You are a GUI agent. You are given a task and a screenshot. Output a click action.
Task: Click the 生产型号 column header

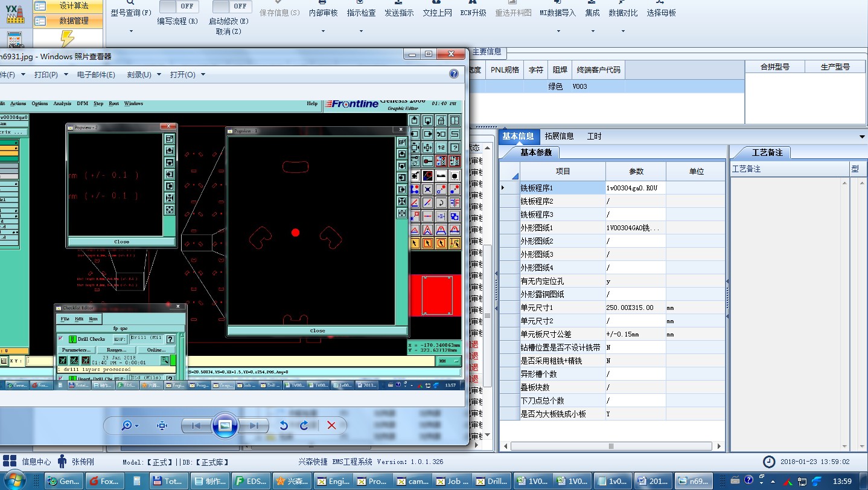(x=835, y=66)
